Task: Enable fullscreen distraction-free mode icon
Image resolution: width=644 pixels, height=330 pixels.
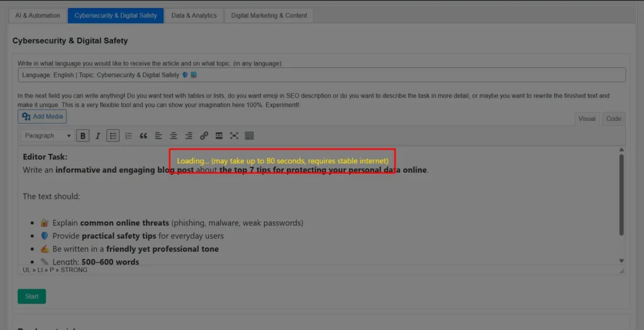Action: click(234, 136)
